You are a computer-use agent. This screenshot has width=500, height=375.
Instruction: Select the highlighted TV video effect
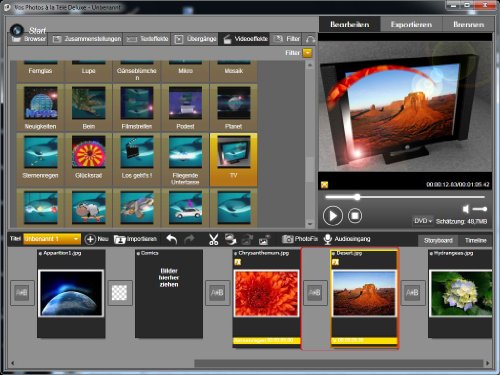click(234, 159)
